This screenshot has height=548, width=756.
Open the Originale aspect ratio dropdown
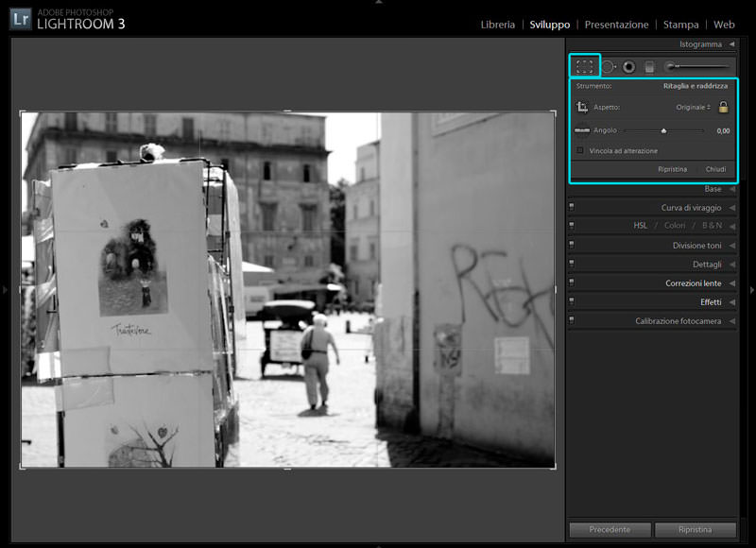(x=694, y=108)
